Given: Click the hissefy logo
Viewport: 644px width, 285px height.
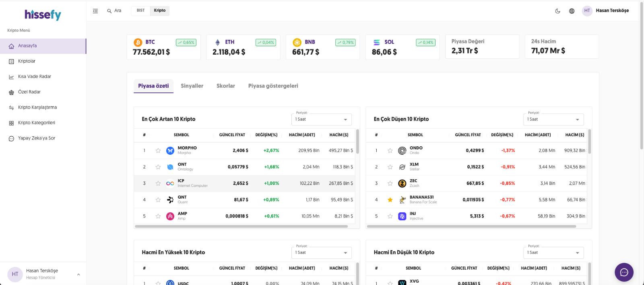Looking at the screenshot, I should (43, 15).
